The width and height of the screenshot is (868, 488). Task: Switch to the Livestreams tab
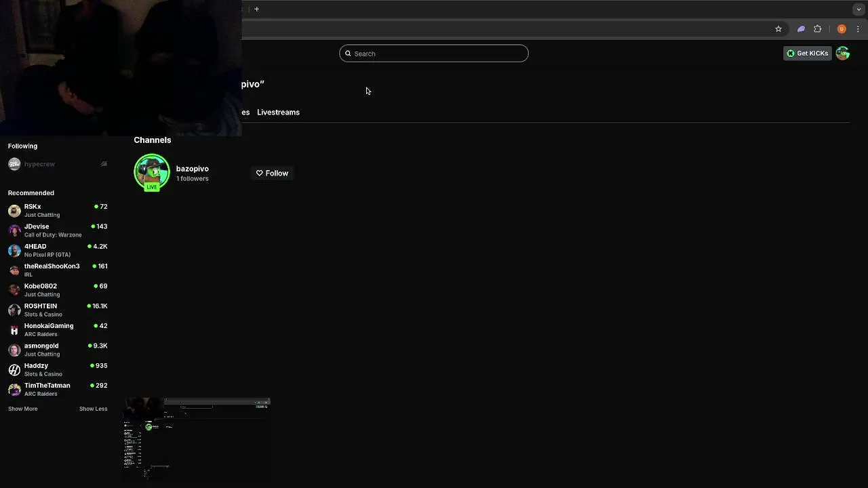(278, 113)
